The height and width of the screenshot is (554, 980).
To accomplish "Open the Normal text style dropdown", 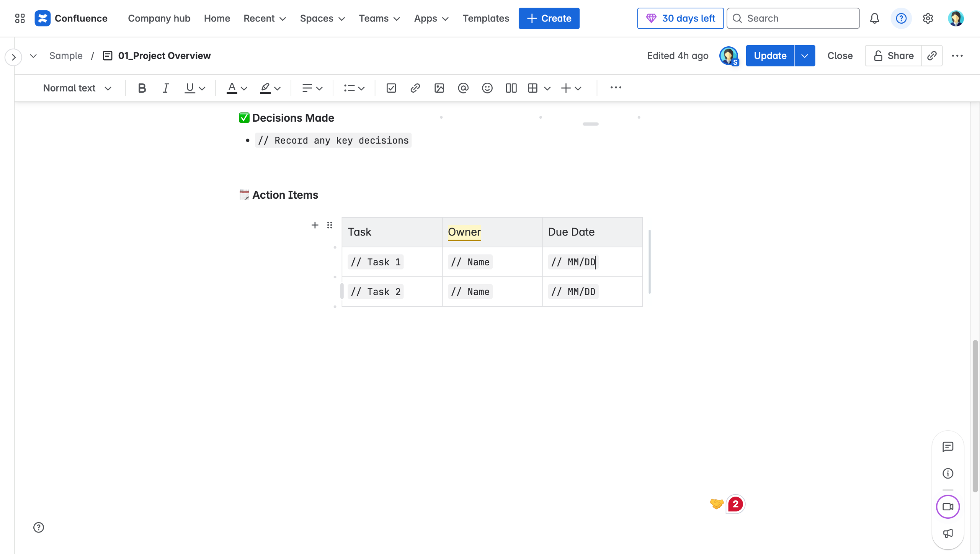I will tap(77, 88).
